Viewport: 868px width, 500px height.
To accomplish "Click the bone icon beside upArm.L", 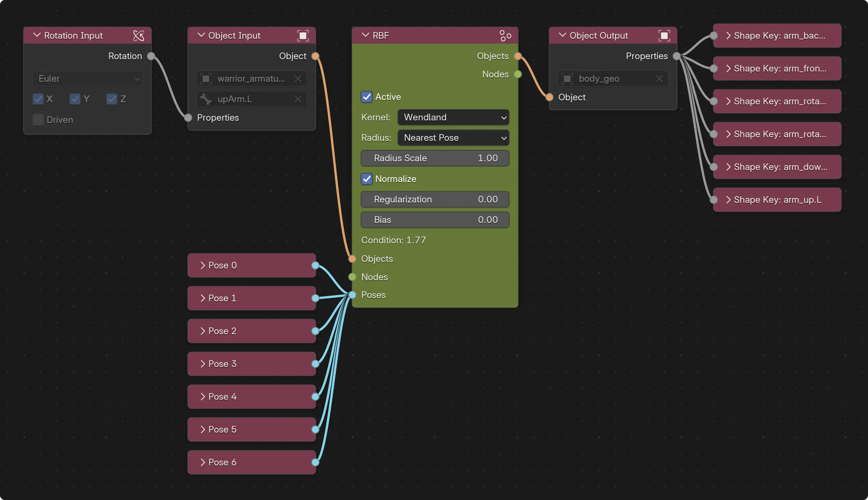I will [x=206, y=99].
